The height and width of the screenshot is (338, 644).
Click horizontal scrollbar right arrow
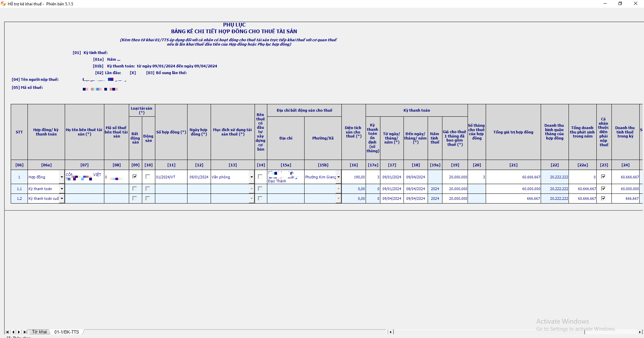[x=639, y=332]
